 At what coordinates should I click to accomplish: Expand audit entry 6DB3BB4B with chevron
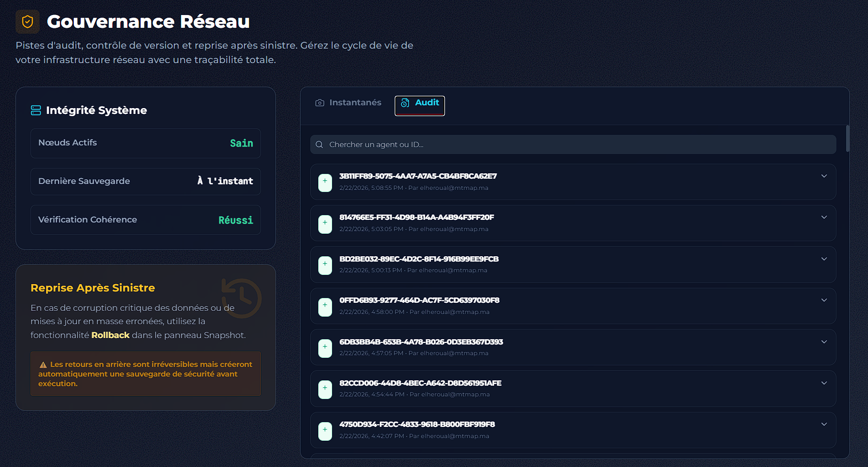pyautogui.click(x=824, y=342)
